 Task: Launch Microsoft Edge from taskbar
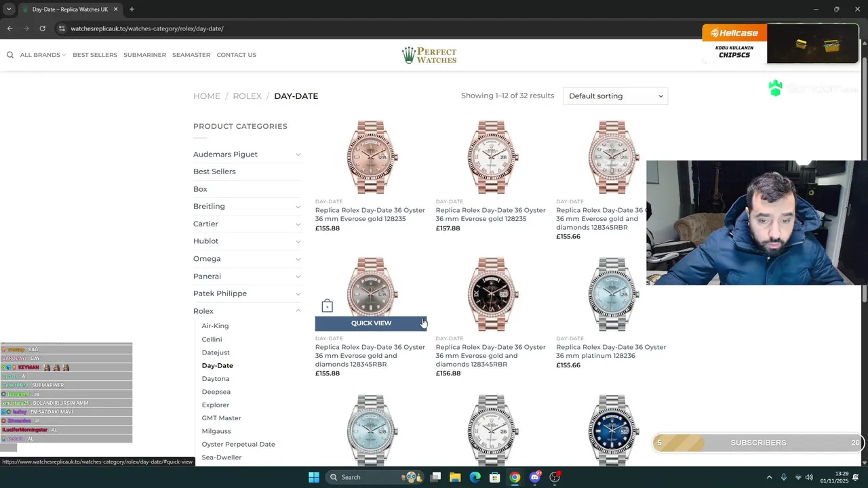pyautogui.click(x=475, y=477)
